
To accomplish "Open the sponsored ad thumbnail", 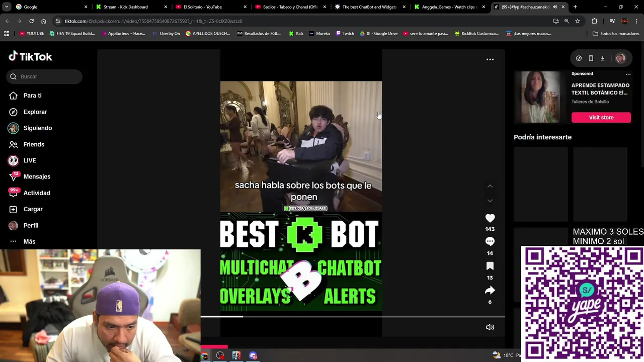I will (540, 97).
